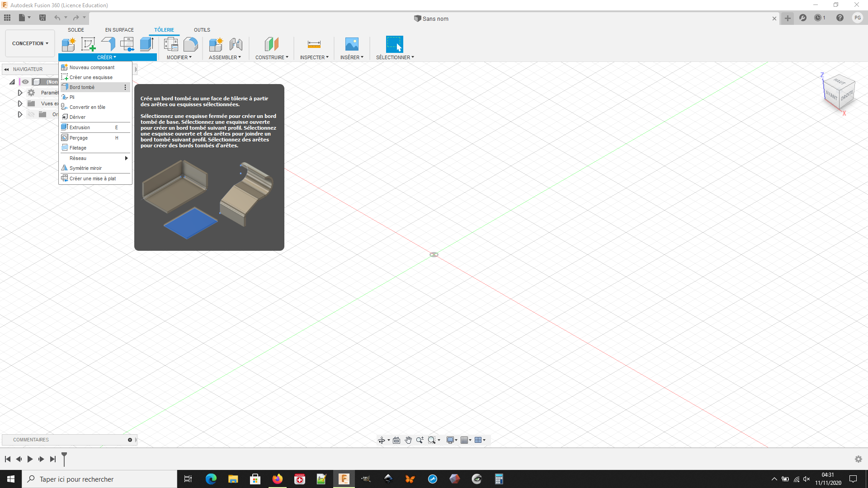
Task: Click the Measure tool icon under Inspecter
Action: click(314, 44)
